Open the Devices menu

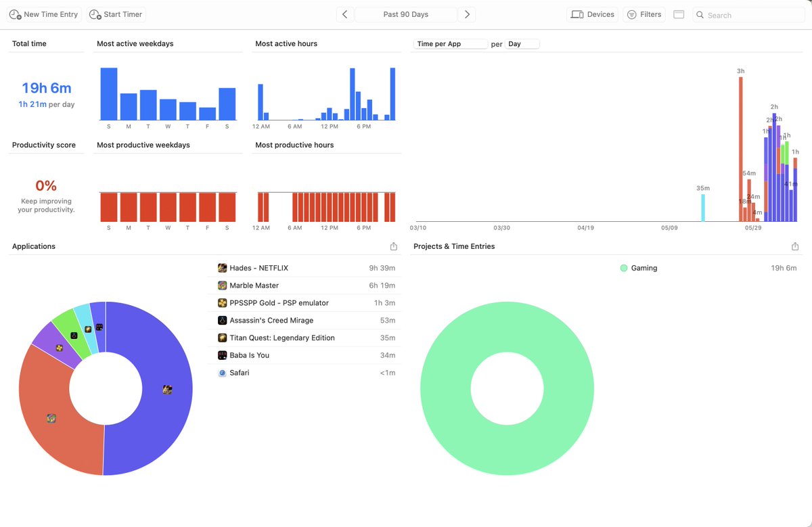click(593, 14)
